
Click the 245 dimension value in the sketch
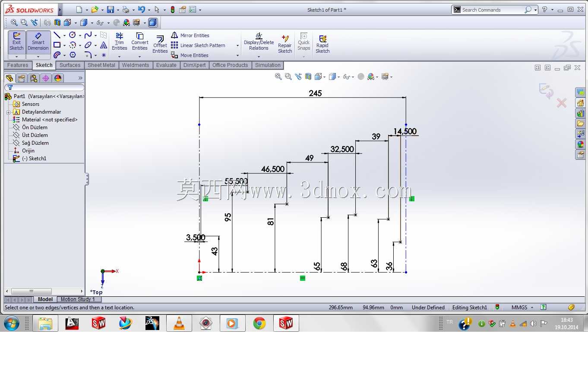(315, 93)
